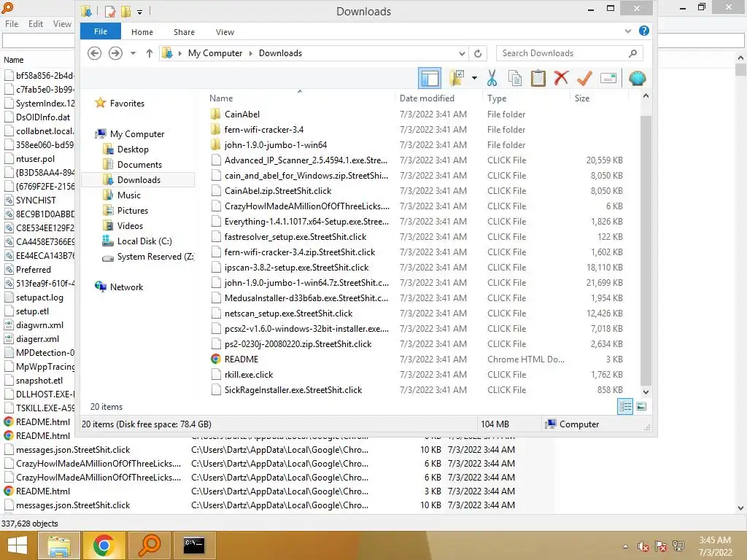747x560 pixels.
Task: Open the quick access toolbar customize dropdown
Action: click(139, 12)
